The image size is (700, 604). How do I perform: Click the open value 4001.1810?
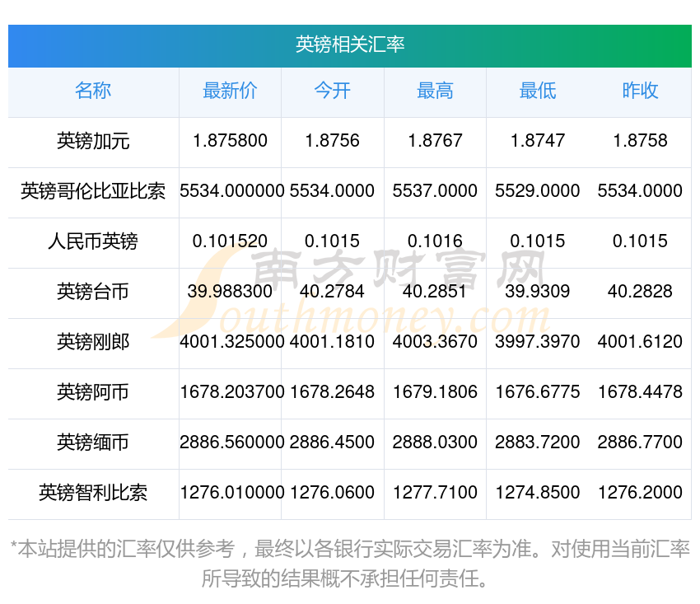pyautogui.click(x=332, y=342)
